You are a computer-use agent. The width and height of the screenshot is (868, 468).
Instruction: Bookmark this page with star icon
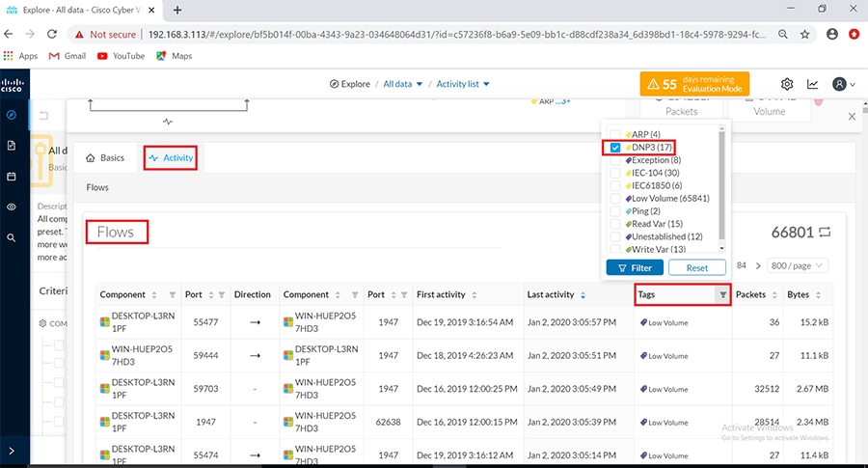click(x=805, y=35)
